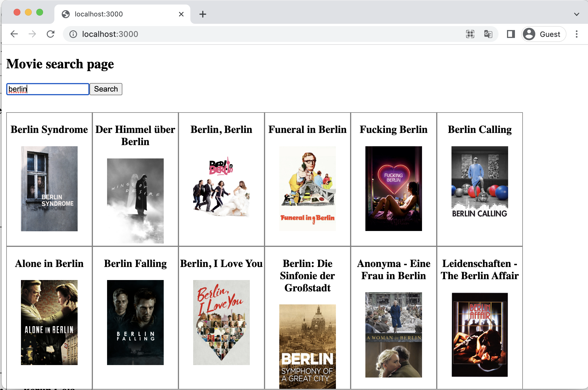
Task: Click the title 'Berlin, Berlin'
Action: coord(221,130)
